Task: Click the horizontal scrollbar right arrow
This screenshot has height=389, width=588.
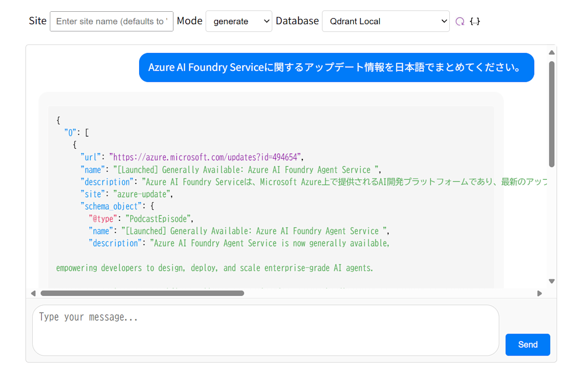Action: click(x=539, y=293)
